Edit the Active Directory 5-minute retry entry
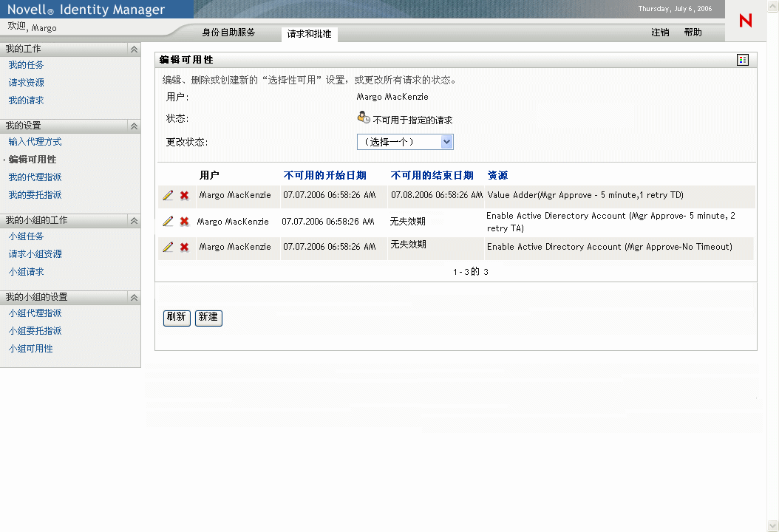 point(168,221)
